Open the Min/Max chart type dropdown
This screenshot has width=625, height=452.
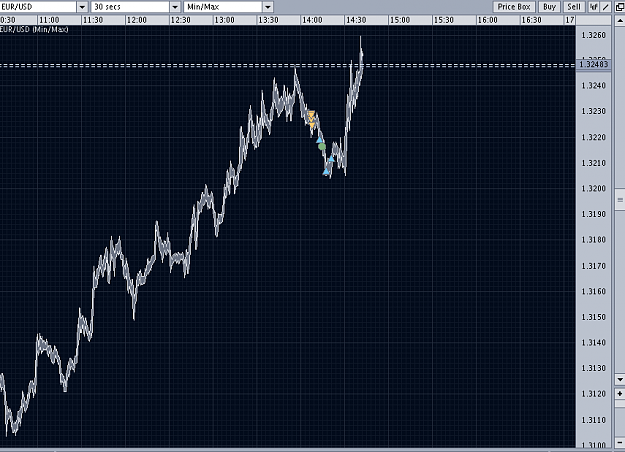[x=268, y=7]
